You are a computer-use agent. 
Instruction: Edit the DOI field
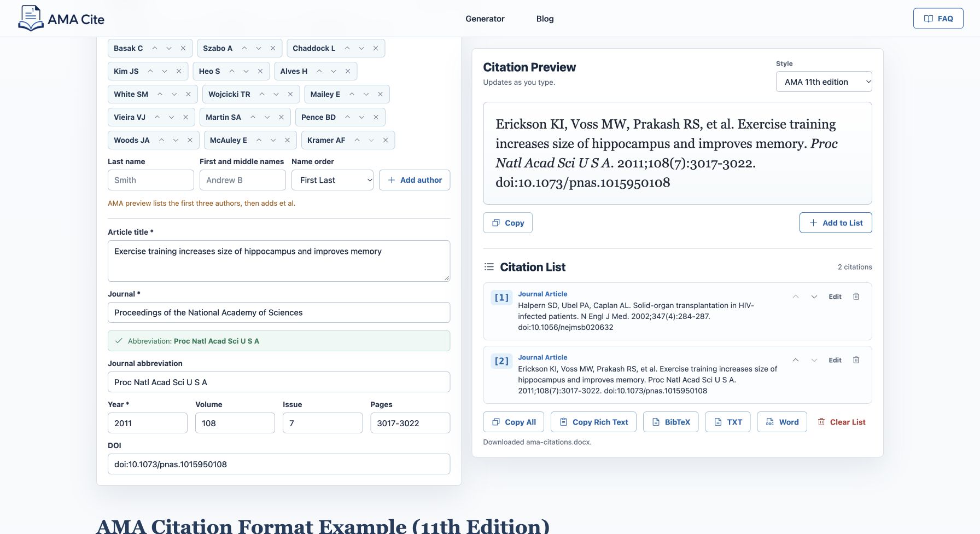pos(279,464)
